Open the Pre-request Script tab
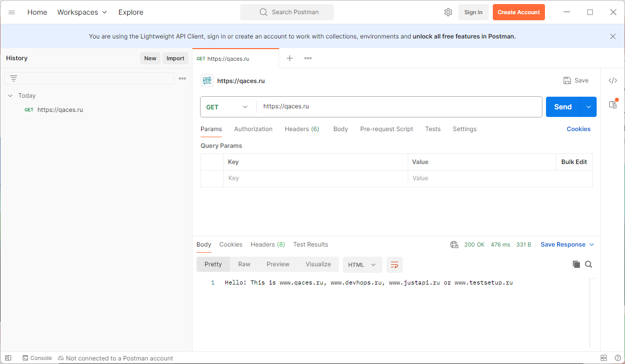Screen dimensions: 625x364 point(386,129)
